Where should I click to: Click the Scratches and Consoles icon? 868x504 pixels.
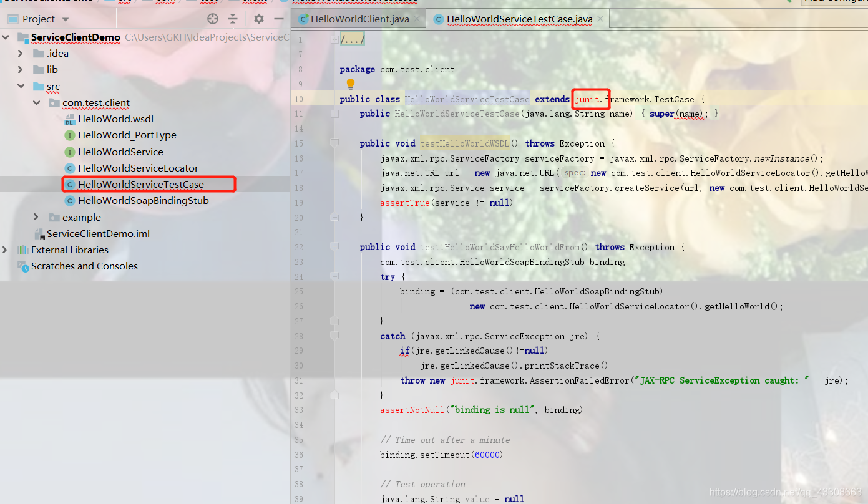(23, 266)
